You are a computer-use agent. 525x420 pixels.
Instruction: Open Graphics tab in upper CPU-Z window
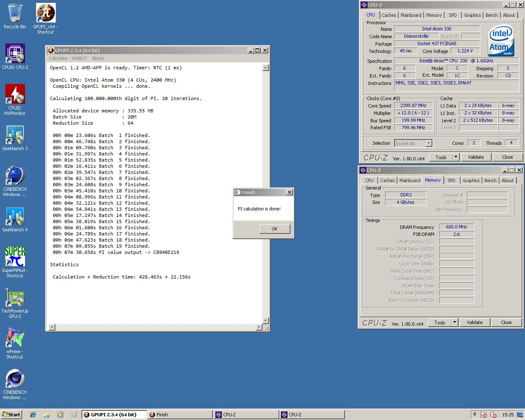pos(472,15)
